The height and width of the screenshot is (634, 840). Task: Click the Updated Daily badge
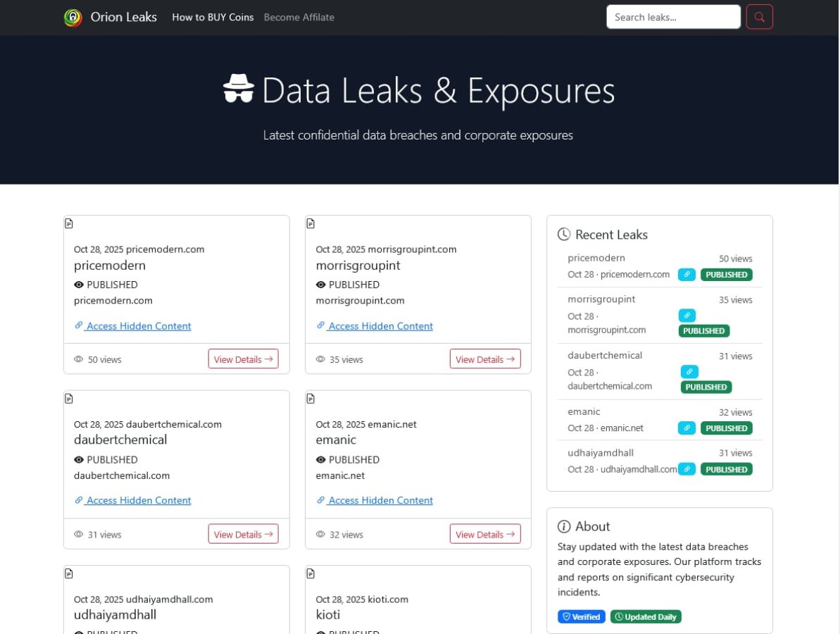click(646, 616)
